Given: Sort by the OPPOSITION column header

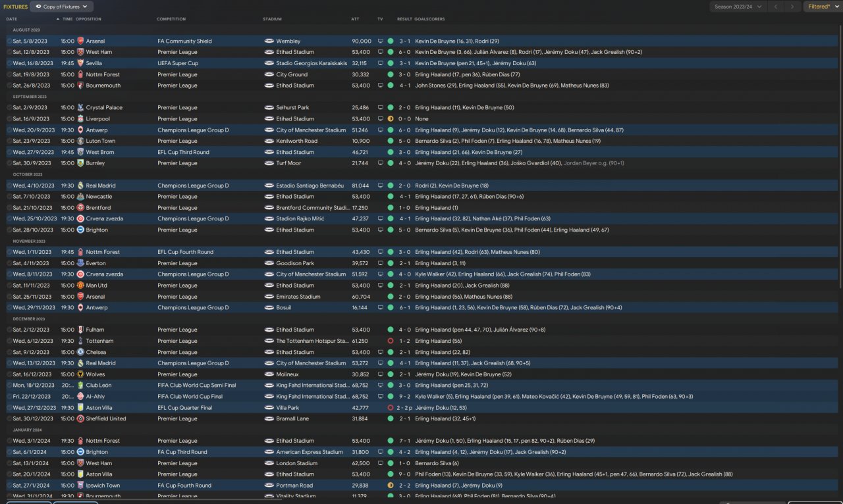Looking at the screenshot, I should coord(88,19).
